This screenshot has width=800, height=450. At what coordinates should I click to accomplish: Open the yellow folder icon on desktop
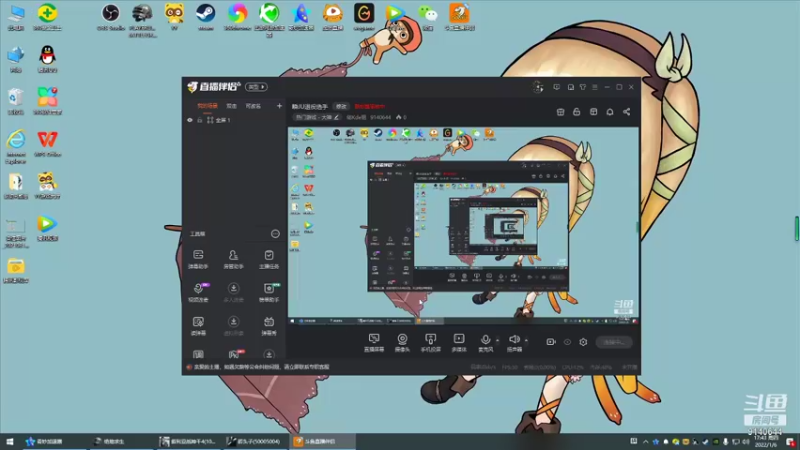tap(16, 270)
